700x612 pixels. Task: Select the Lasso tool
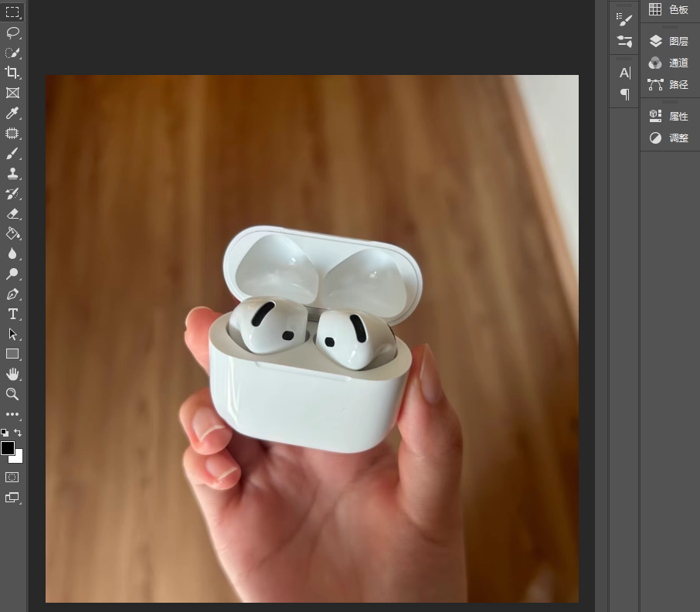(12, 32)
